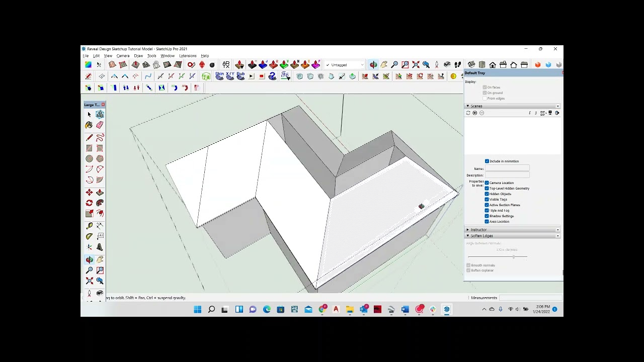Click the Look Around eye tool in top toolbar
The height and width of the screenshot is (362, 644).
coord(447,65)
